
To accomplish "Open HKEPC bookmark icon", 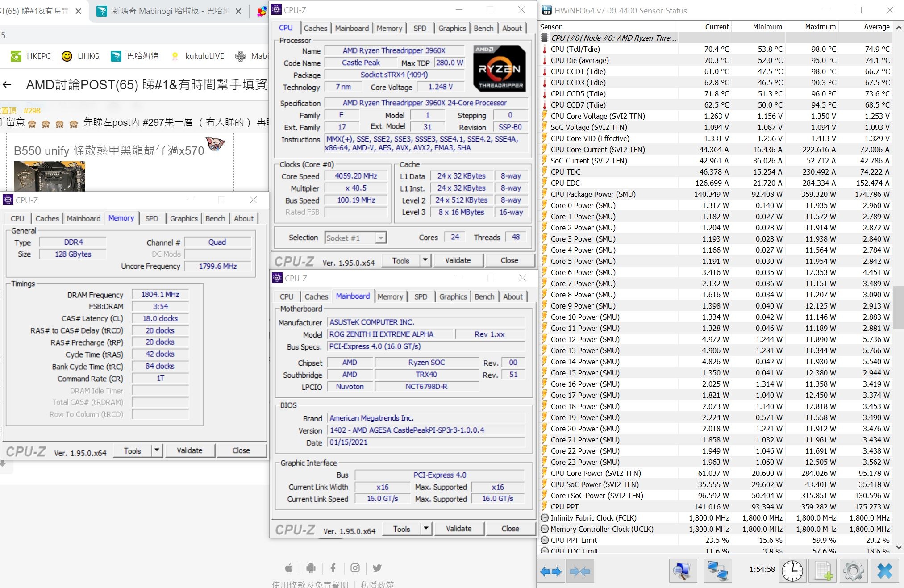I will [x=16, y=56].
